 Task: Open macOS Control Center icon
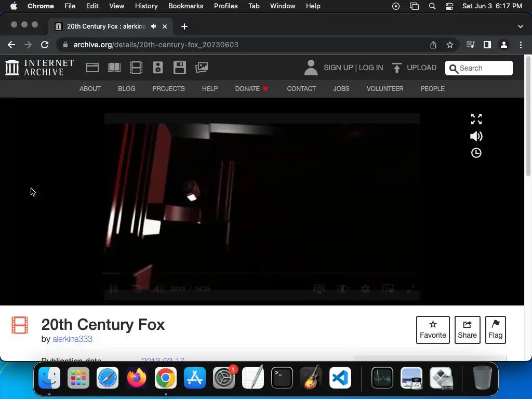click(x=449, y=6)
